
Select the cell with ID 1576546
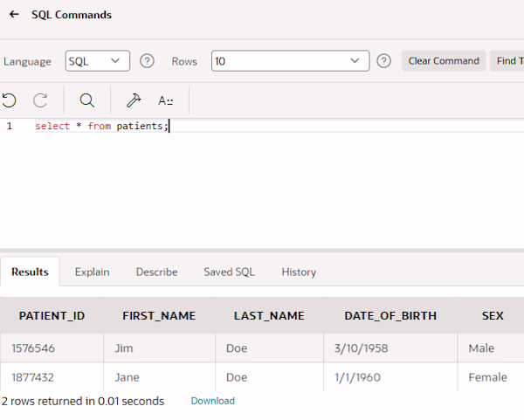tap(52, 348)
